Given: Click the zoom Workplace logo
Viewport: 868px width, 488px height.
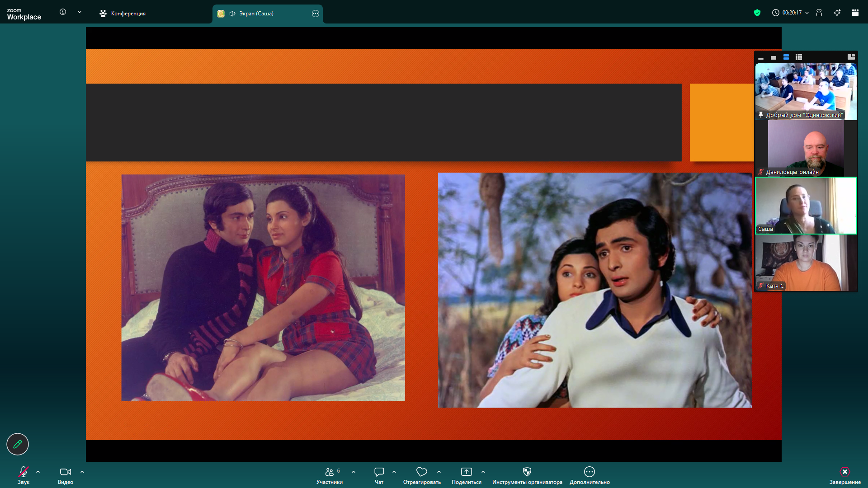Looking at the screenshot, I should tap(24, 14).
